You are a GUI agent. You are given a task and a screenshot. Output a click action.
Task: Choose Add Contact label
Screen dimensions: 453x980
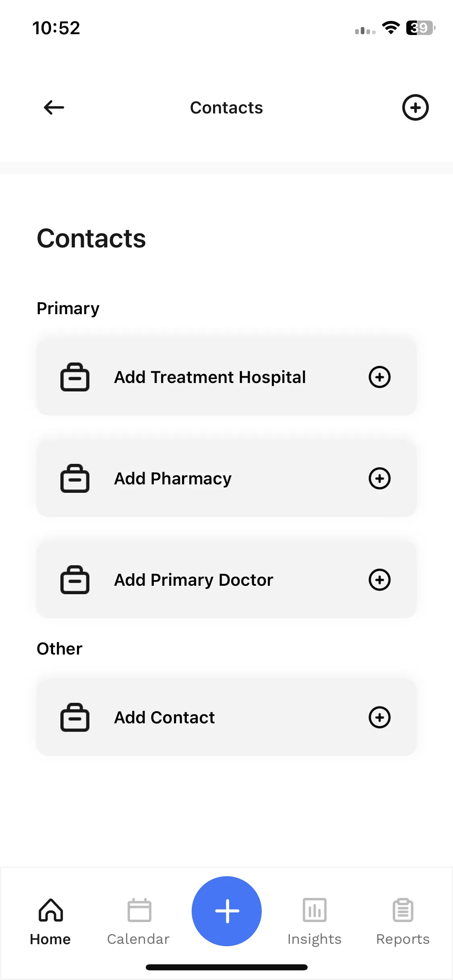(164, 718)
